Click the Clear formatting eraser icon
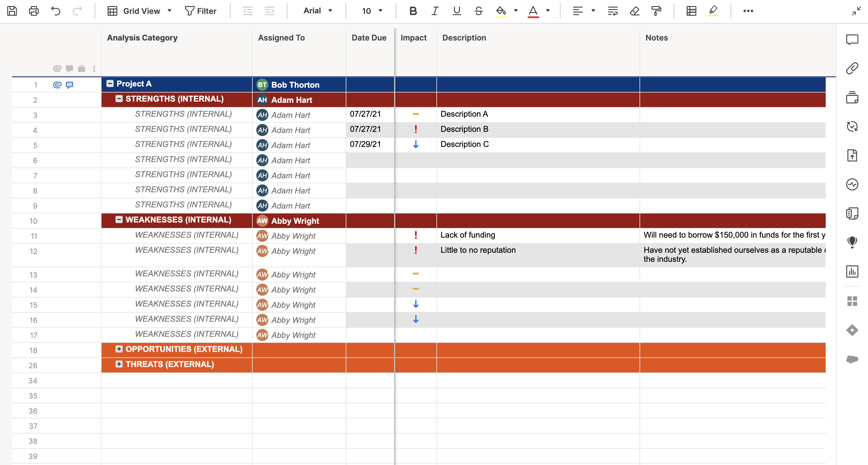868x465 pixels. click(634, 11)
